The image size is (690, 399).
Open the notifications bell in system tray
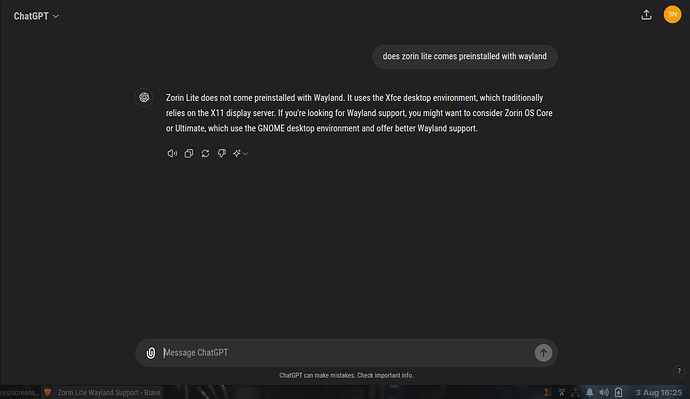tap(589, 392)
